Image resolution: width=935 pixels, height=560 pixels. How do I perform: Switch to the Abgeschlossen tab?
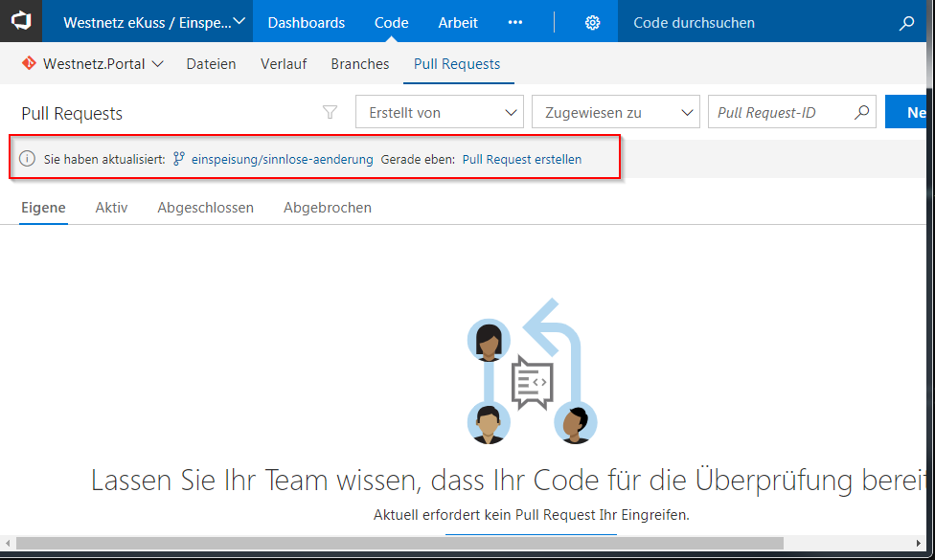[x=205, y=208]
